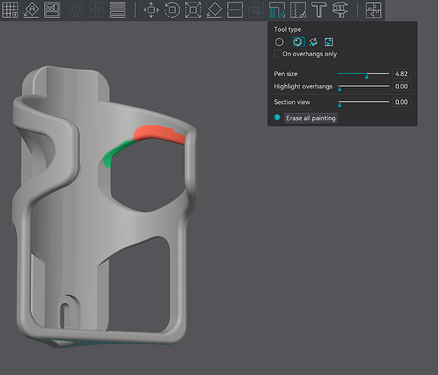This screenshot has height=375, width=438.
Task: Click the Add plate toolbar icon
Action: 10,10
